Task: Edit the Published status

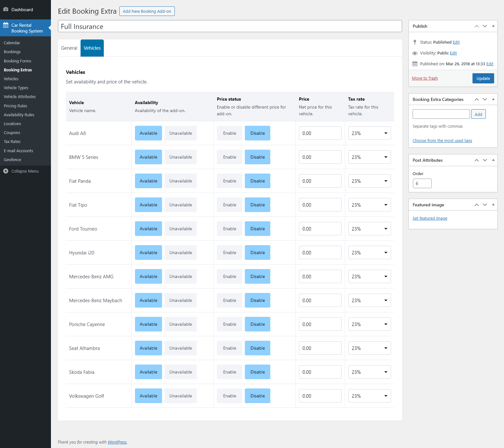Action: tap(456, 42)
